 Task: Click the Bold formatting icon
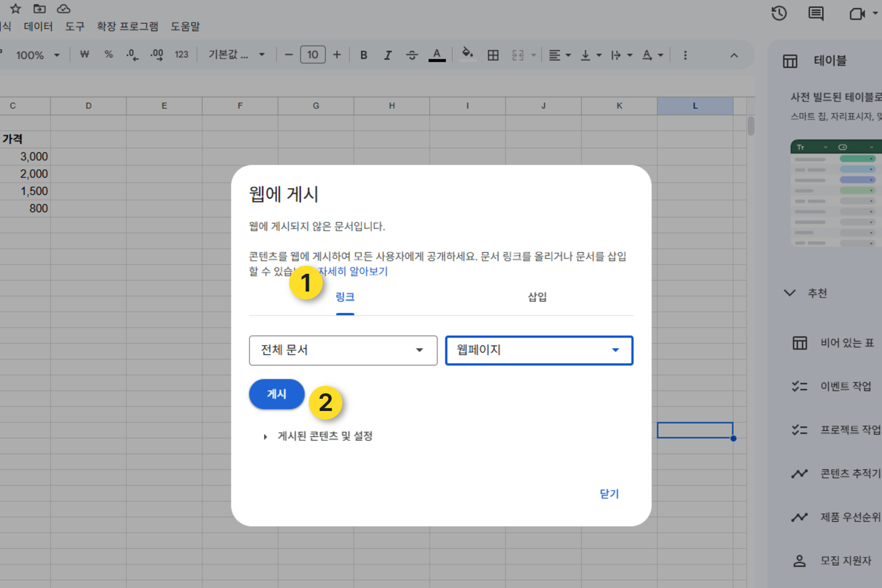click(x=364, y=55)
